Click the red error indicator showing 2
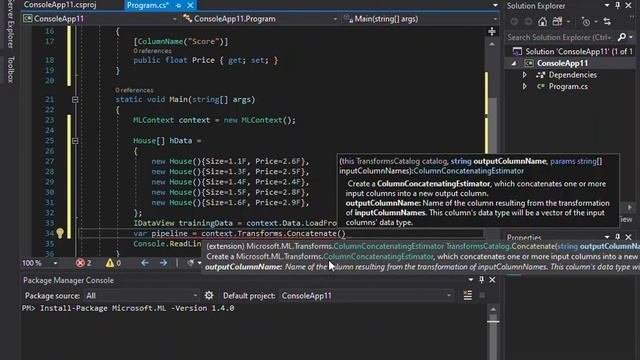640x360 pixels. (84, 263)
